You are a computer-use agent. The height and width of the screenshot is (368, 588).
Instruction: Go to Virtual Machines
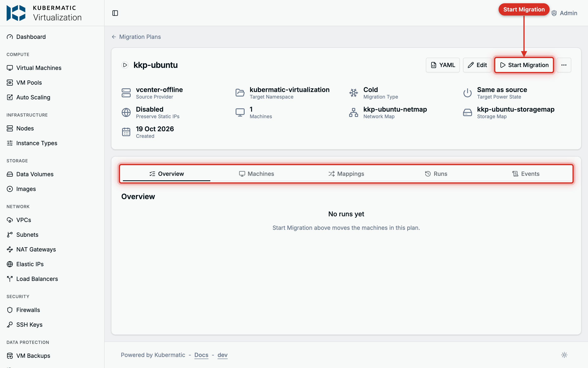pyautogui.click(x=34, y=68)
